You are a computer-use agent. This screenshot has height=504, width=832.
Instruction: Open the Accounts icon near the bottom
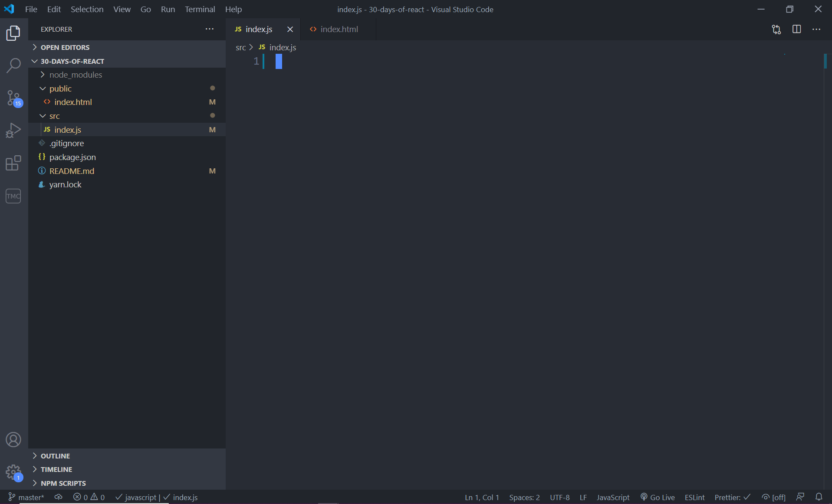click(x=13, y=439)
